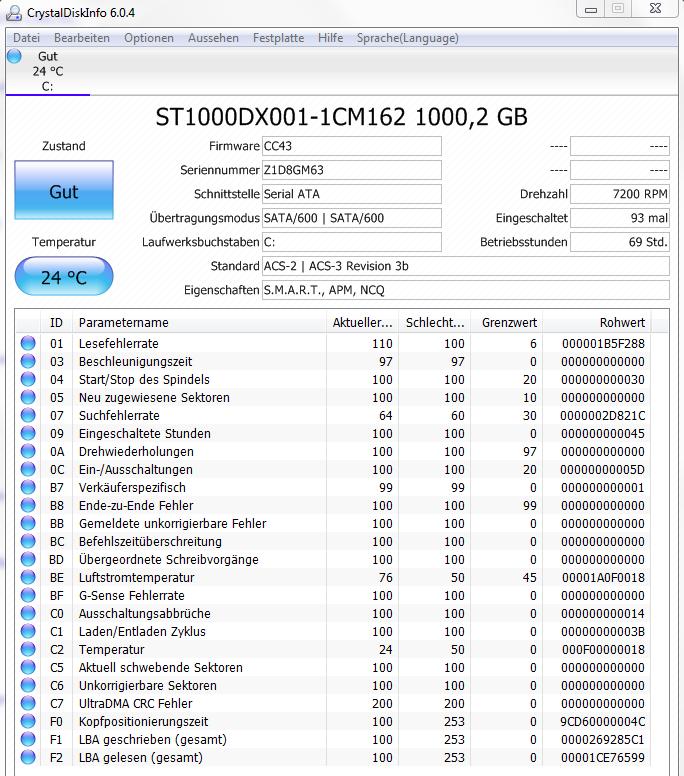The width and height of the screenshot is (684, 776).
Task: Click the Drehzahl field 7200 RPM
Action: click(x=620, y=194)
